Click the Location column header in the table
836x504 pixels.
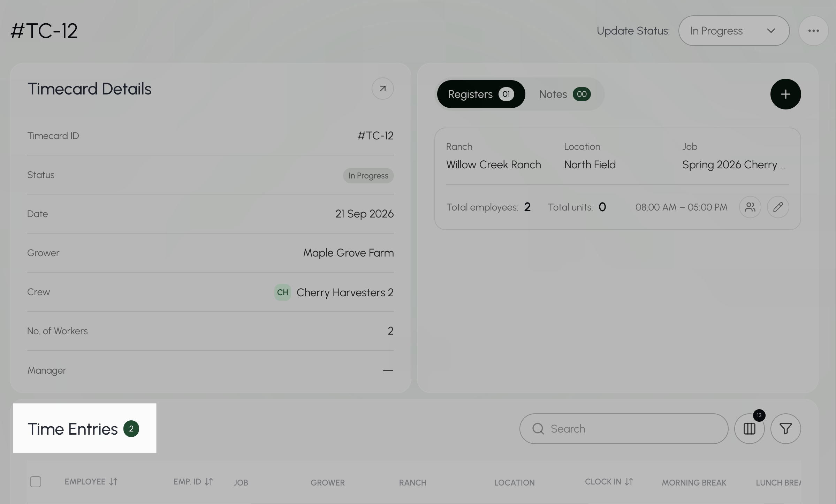click(x=514, y=482)
